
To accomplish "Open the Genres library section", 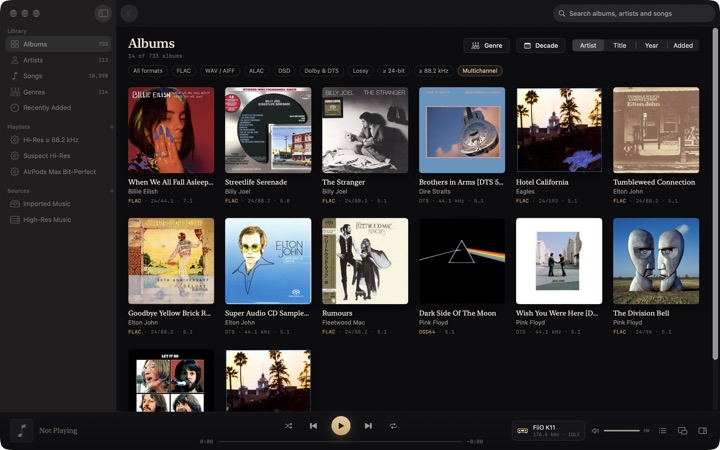I will coord(58,92).
